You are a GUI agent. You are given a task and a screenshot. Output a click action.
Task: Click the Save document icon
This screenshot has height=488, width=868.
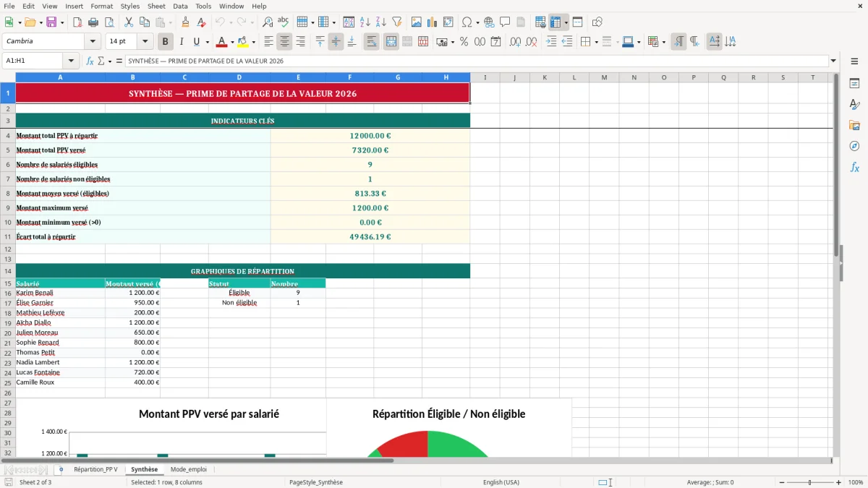[x=51, y=22]
